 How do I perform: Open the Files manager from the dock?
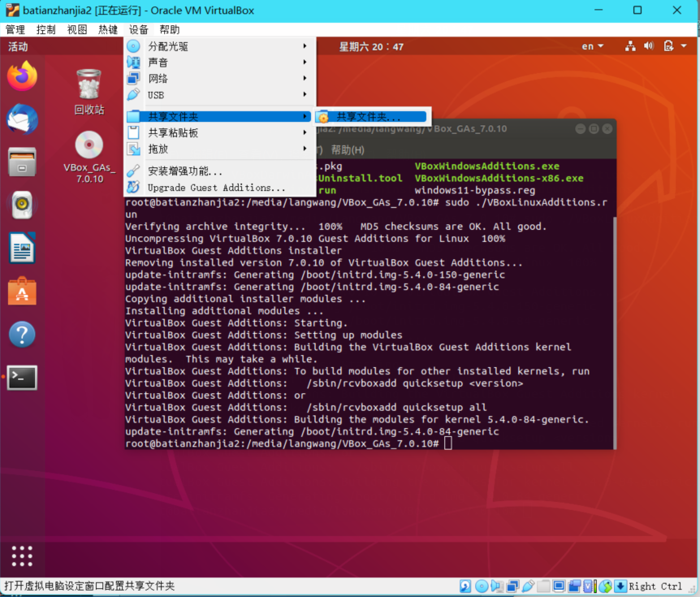coord(22,162)
